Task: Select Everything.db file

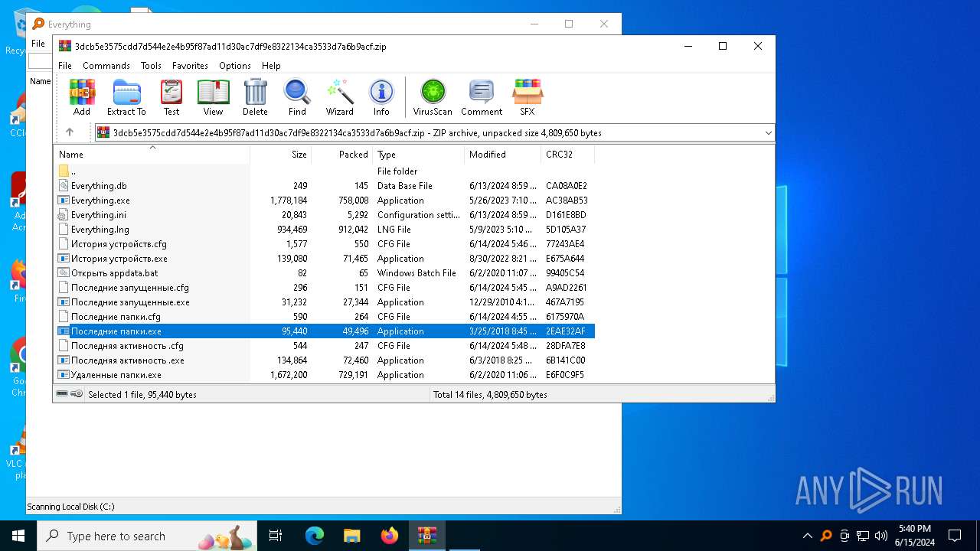Action: click(325, 186)
